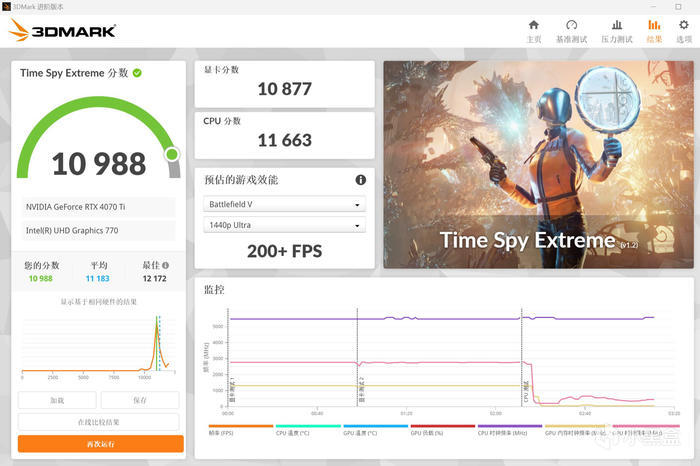
Task: Toggle the GPU 内存时钟频率 yellow legend entry
Action: coord(577,430)
